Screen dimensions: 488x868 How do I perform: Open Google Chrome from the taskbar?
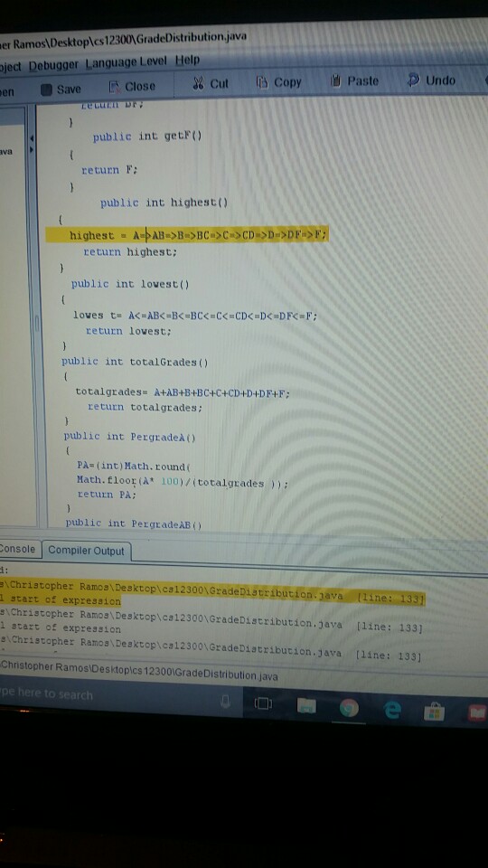click(349, 707)
